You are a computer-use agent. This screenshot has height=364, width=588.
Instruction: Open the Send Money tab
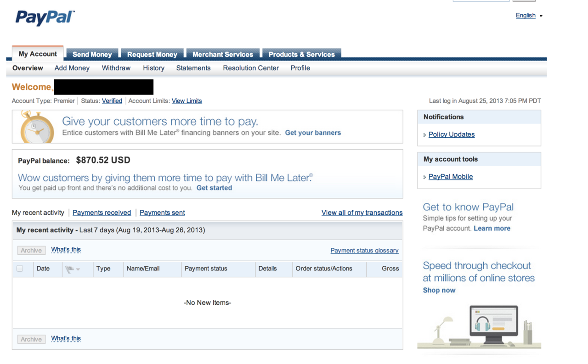pyautogui.click(x=92, y=54)
